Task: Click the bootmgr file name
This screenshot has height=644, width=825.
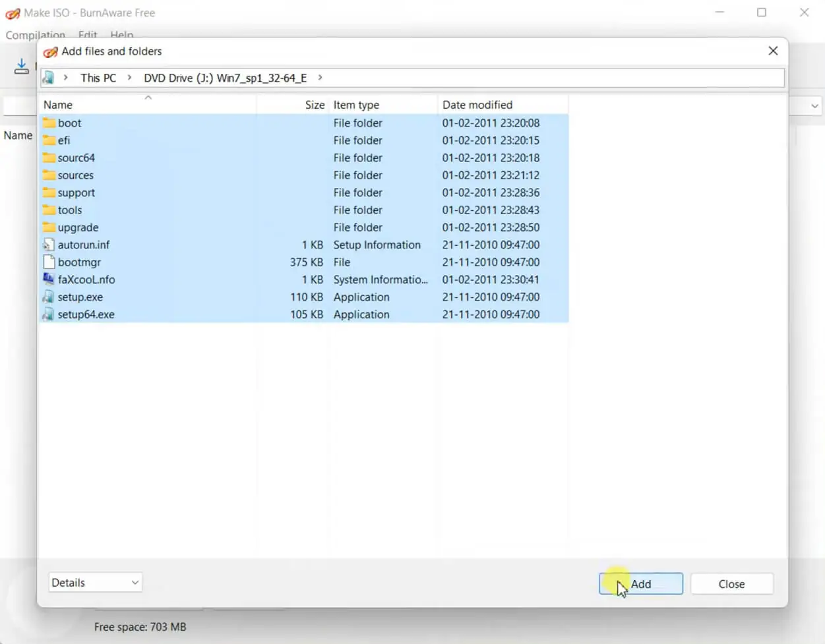Action: [x=79, y=262]
